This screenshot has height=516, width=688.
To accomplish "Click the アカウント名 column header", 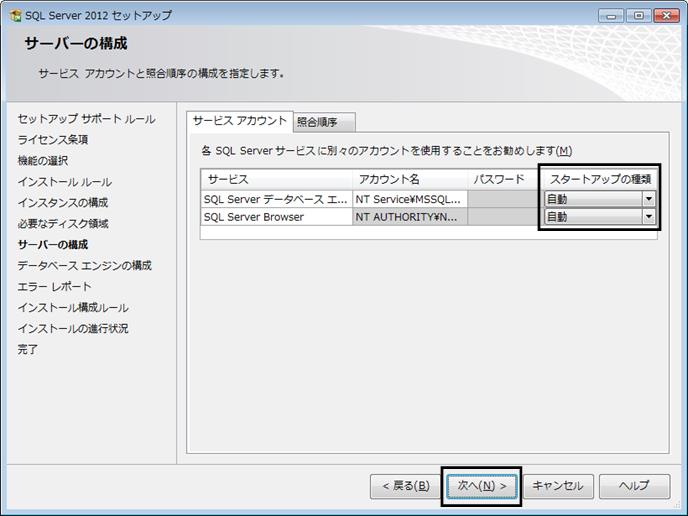I will [410, 179].
